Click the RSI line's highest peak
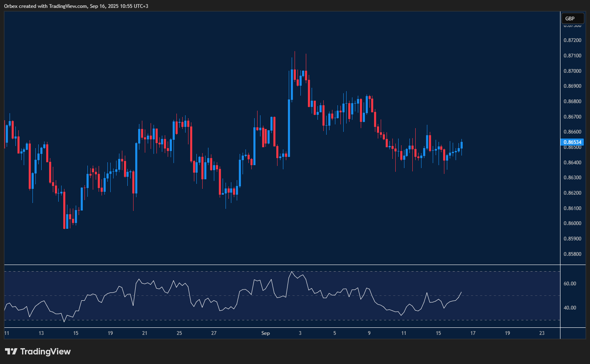 coord(292,272)
